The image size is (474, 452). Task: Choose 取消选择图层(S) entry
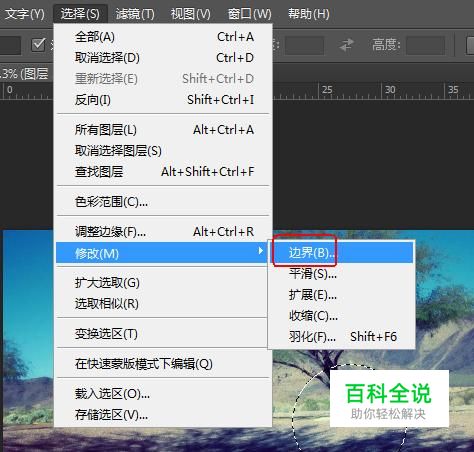click(x=163, y=151)
